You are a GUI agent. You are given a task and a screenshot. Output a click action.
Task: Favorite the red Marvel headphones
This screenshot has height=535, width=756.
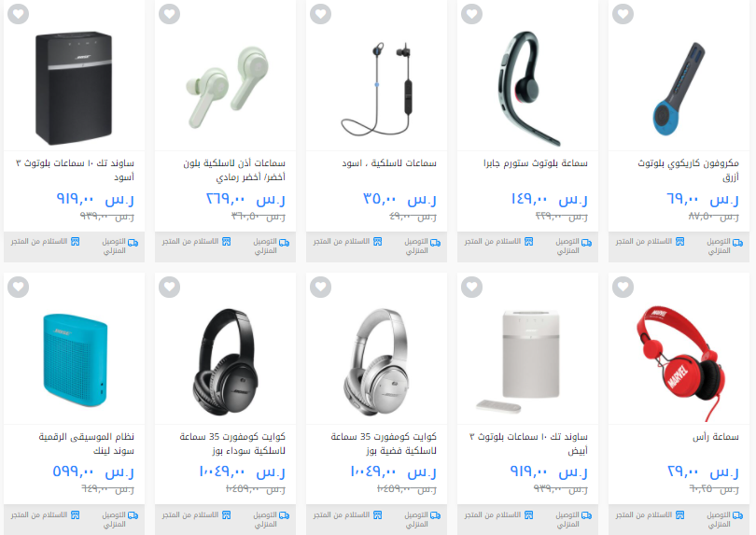coord(623,287)
